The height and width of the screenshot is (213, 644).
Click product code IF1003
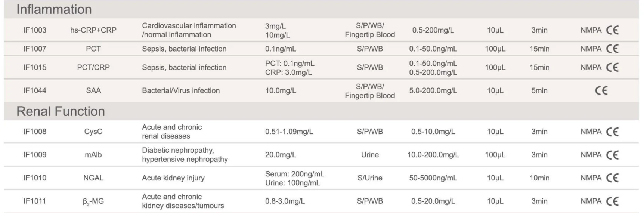pos(35,30)
